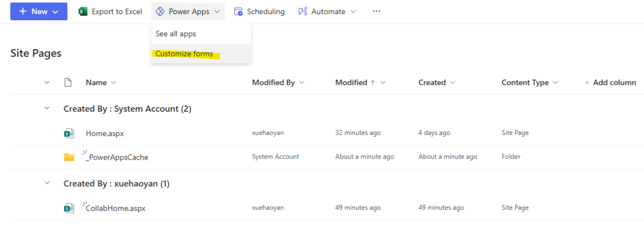
Task: Click the Scheduling calendar icon
Action: click(x=238, y=11)
